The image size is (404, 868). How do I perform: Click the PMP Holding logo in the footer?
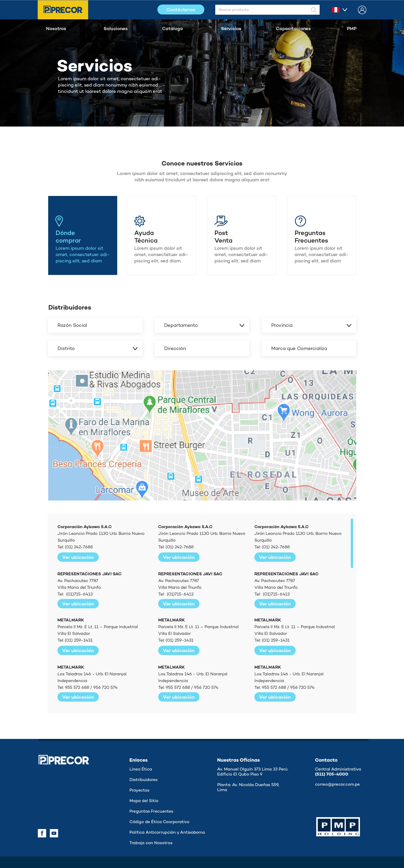coord(338,826)
